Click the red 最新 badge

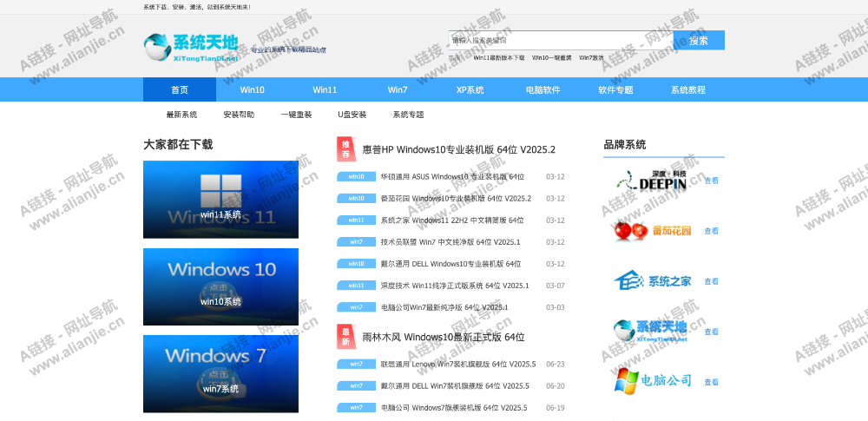346,337
